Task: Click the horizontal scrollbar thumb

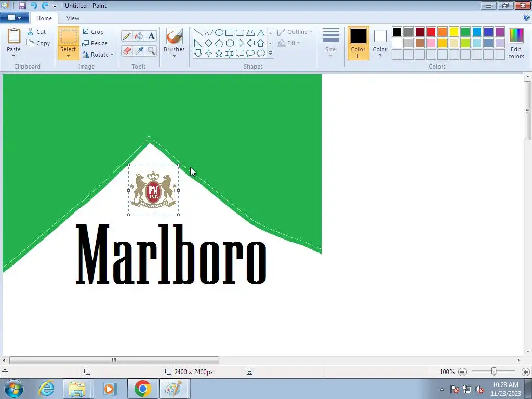Action: [114, 360]
